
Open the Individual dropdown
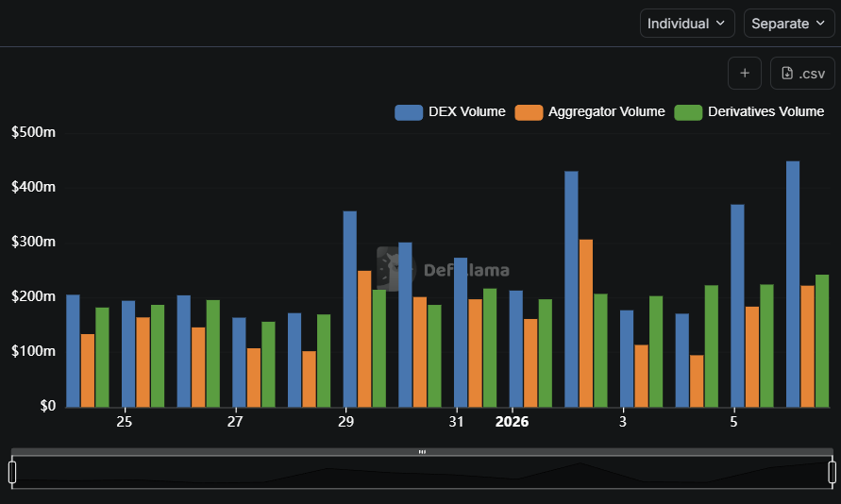(687, 24)
